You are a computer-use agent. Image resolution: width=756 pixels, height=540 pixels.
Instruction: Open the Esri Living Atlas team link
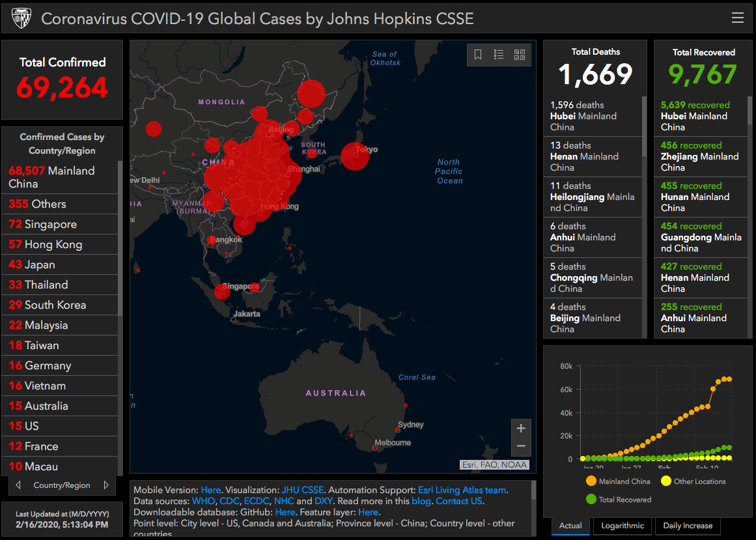pos(462,490)
